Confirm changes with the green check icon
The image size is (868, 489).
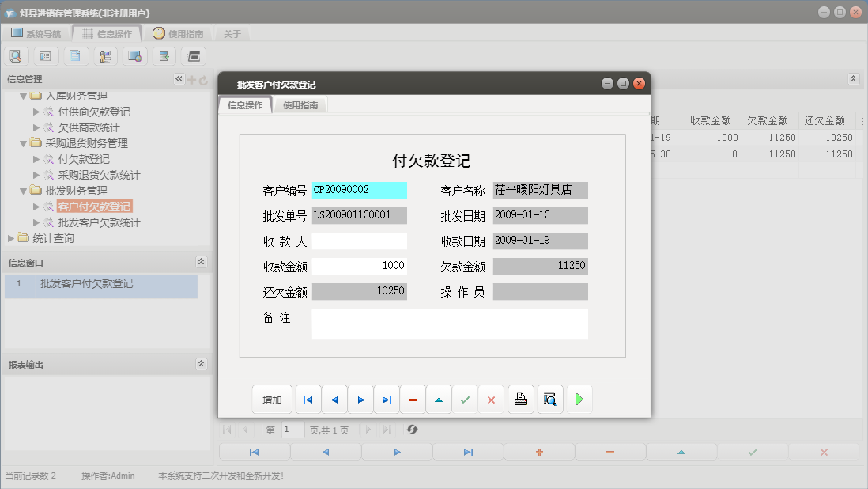coord(465,400)
